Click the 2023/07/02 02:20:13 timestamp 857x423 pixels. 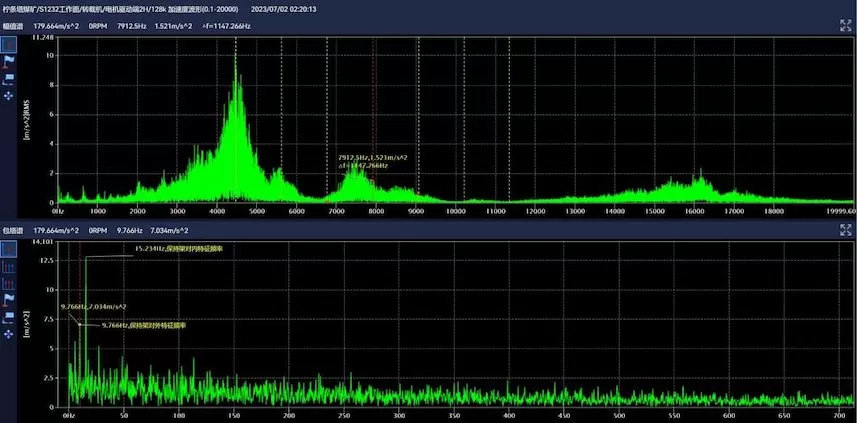coord(284,7)
